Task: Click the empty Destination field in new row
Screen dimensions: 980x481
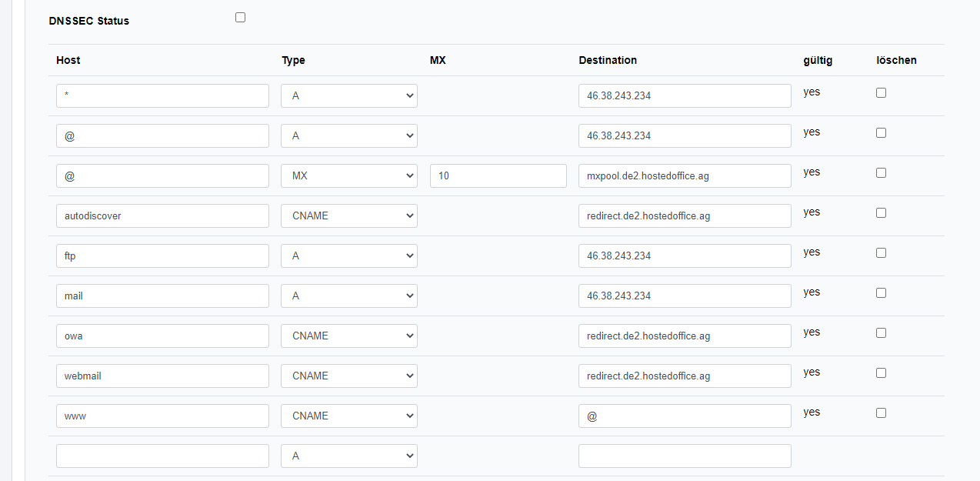Action: (x=684, y=456)
